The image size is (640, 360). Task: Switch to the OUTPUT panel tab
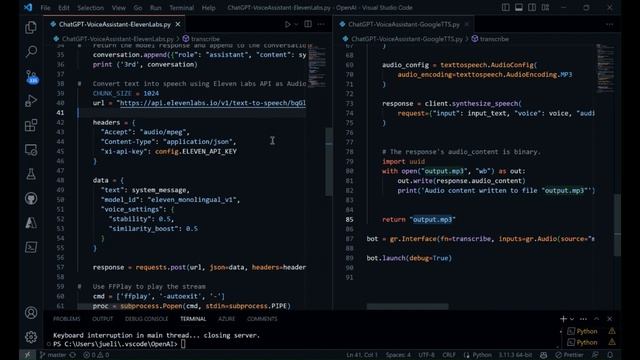[102, 319]
